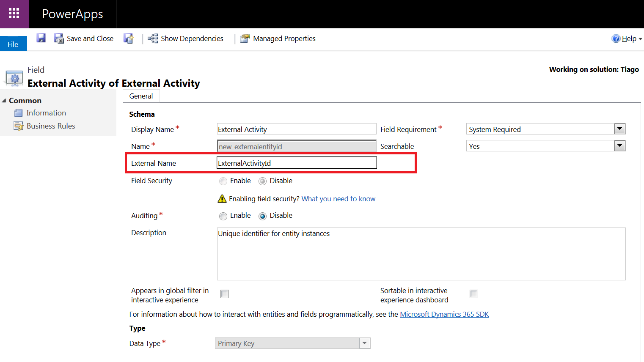This screenshot has width=644, height=362.
Task: Open the What you need to know link
Action: coord(338,199)
